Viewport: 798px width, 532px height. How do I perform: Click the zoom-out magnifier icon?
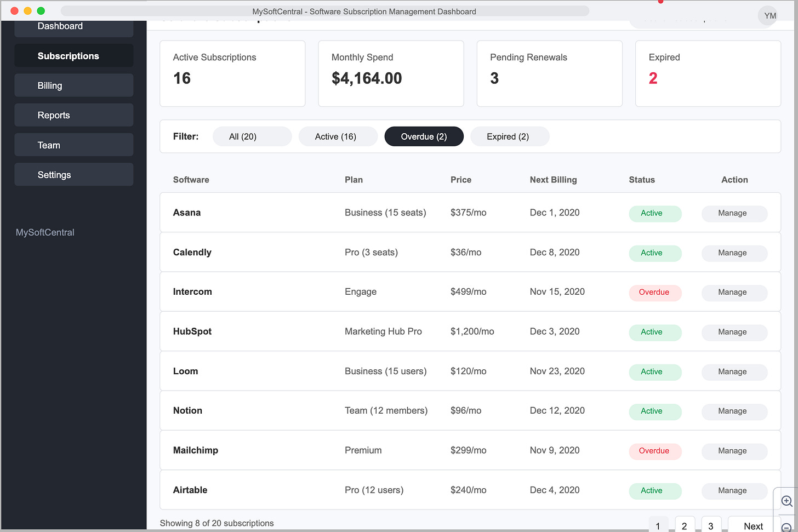(x=786, y=527)
